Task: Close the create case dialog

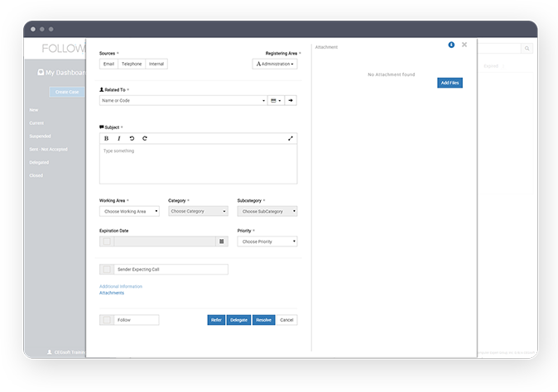Action: pos(464,45)
